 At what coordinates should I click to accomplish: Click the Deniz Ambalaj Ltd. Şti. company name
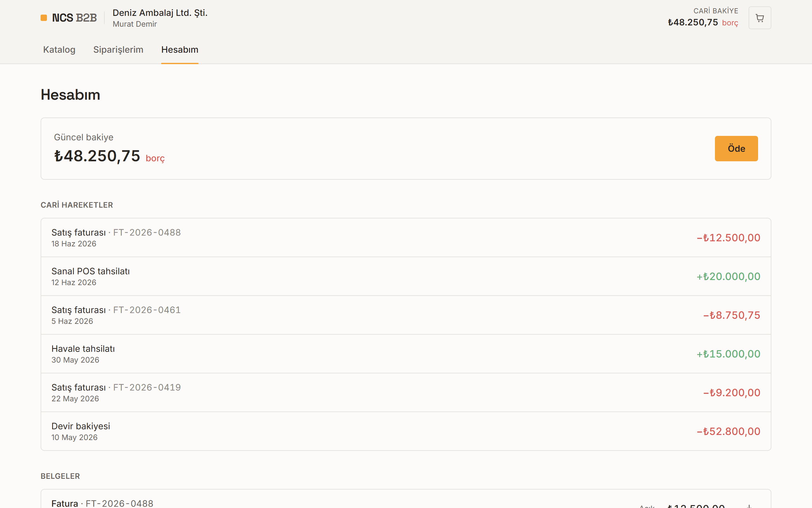[x=160, y=13]
